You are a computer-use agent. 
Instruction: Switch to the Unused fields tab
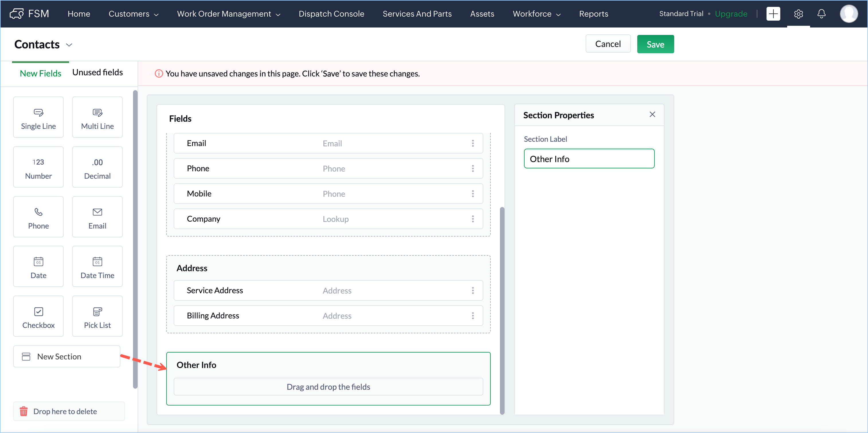point(97,72)
